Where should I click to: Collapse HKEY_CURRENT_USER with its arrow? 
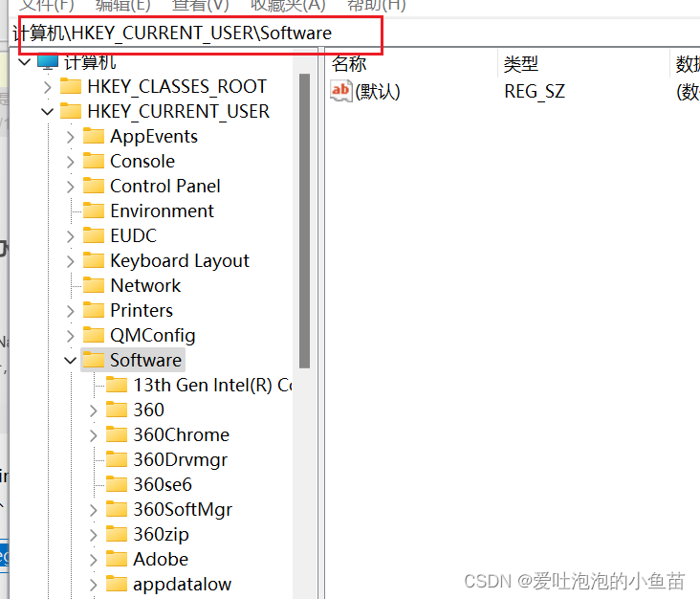(x=47, y=112)
